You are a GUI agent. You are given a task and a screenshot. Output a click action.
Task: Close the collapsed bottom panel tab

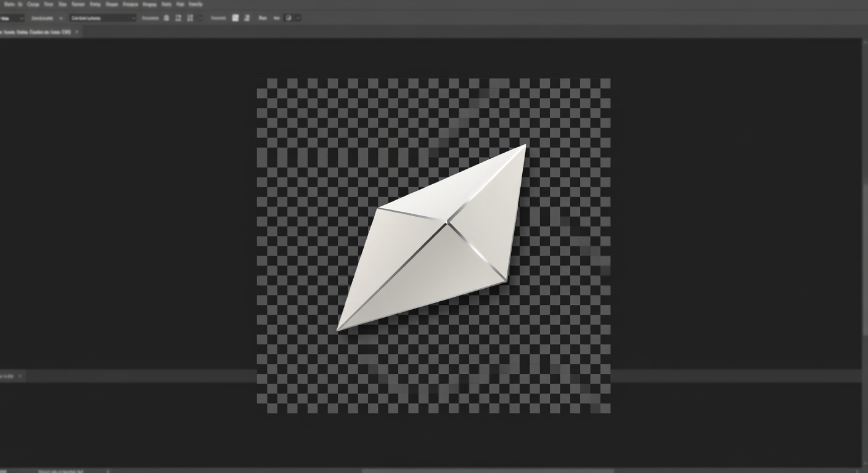pos(20,376)
